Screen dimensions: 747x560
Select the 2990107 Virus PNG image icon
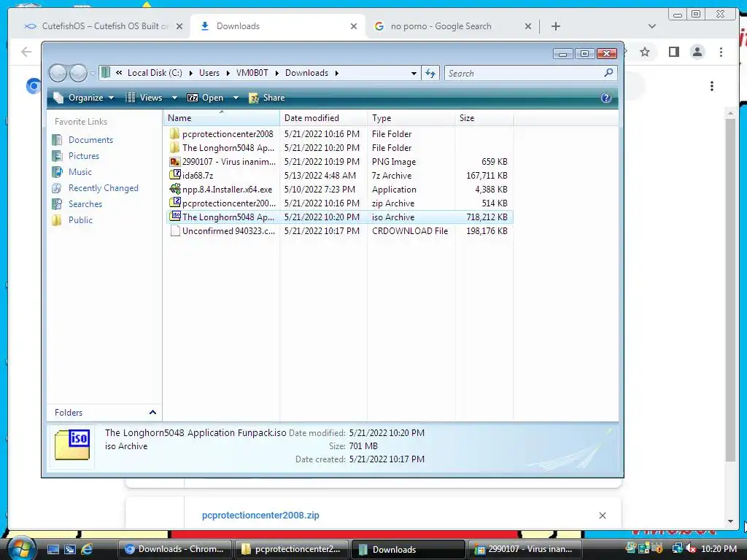[175, 161]
